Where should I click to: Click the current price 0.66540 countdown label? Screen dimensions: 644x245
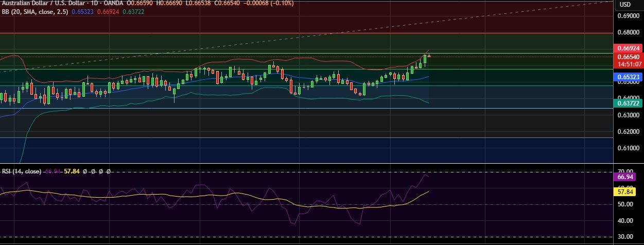coord(628,60)
